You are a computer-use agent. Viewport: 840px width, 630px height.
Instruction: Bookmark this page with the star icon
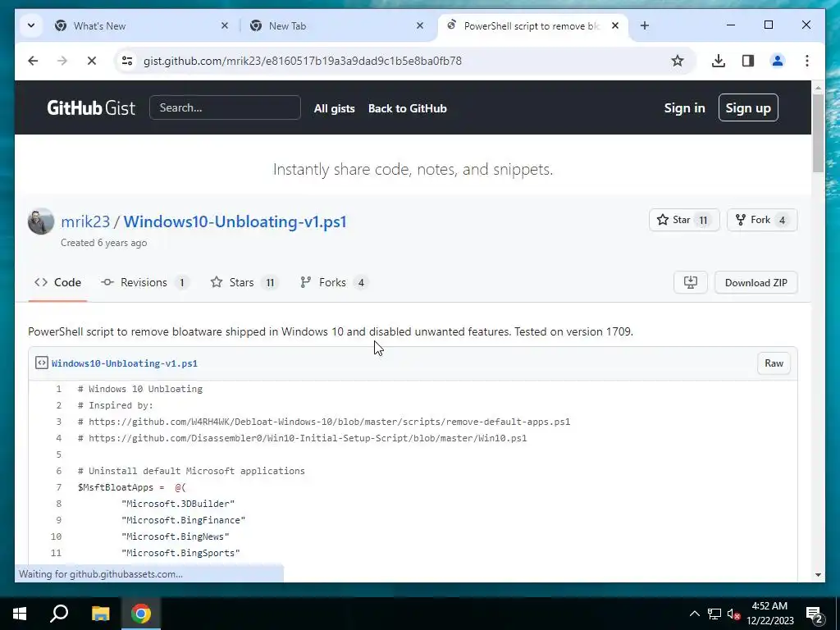[677, 61]
